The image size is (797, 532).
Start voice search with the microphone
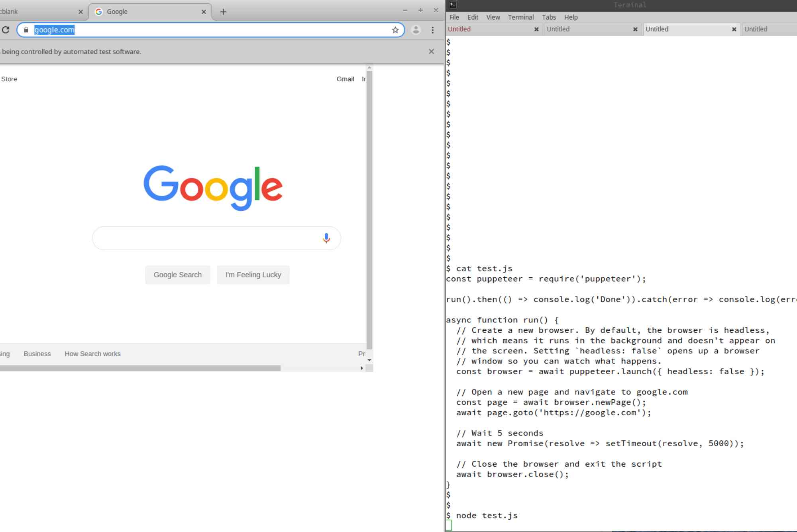pos(326,238)
